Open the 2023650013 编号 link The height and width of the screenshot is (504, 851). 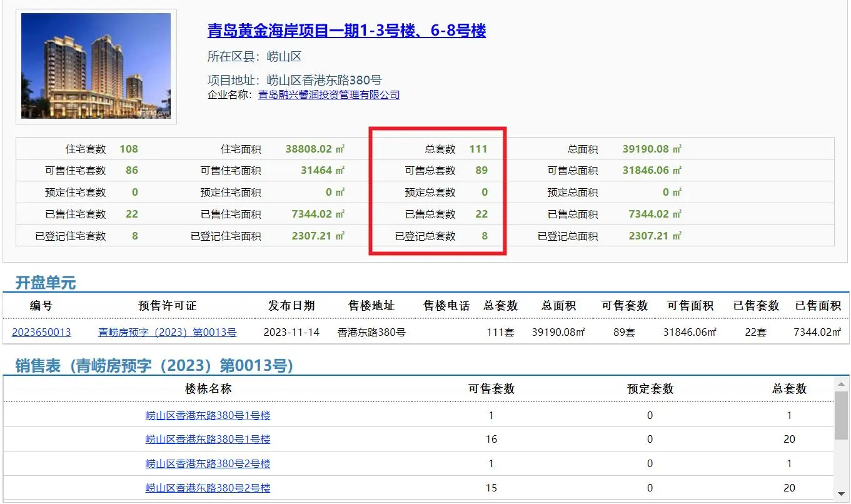point(41,332)
